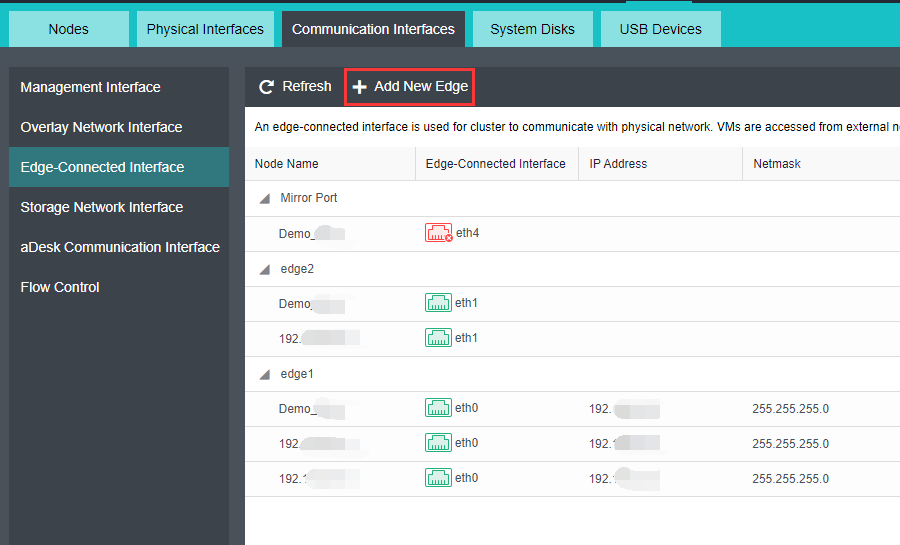Open the USB Devices tab
Viewport: 900px width, 545px height.
coord(660,29)
